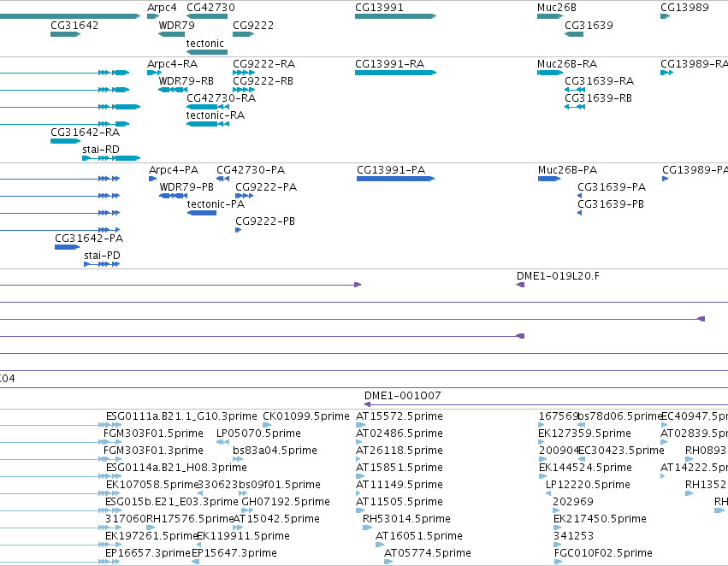Click EST EK119911.5prime
Image resolution: width=728 pixels, height=566 pixels.
[x=243, y=536]
